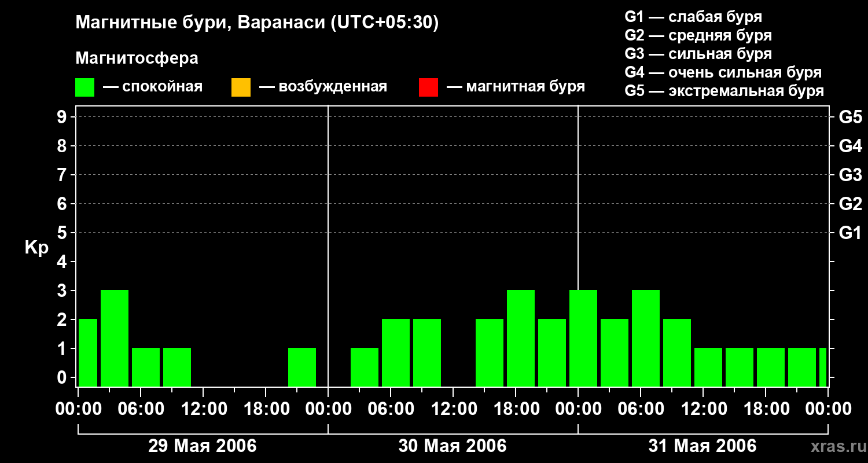Click the 29 Мая 09:00–12:00 bar (Kp 1)
The image size is (868, 463).
[177, 367]
